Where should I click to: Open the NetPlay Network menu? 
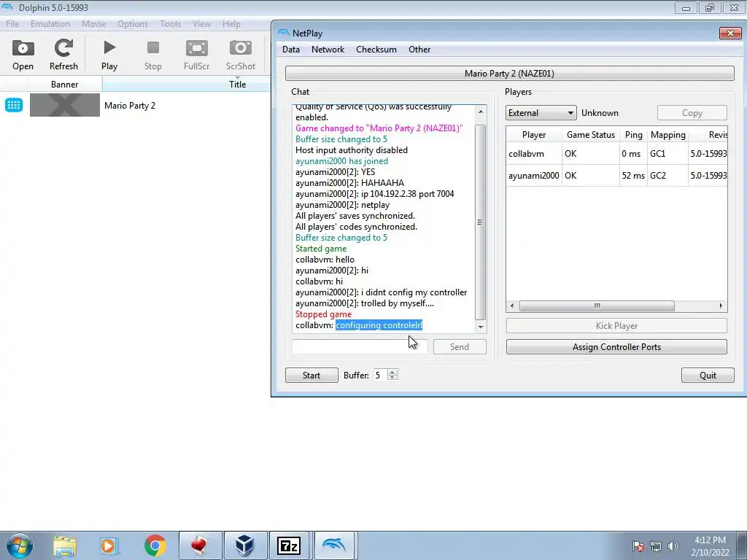[328, 50]
